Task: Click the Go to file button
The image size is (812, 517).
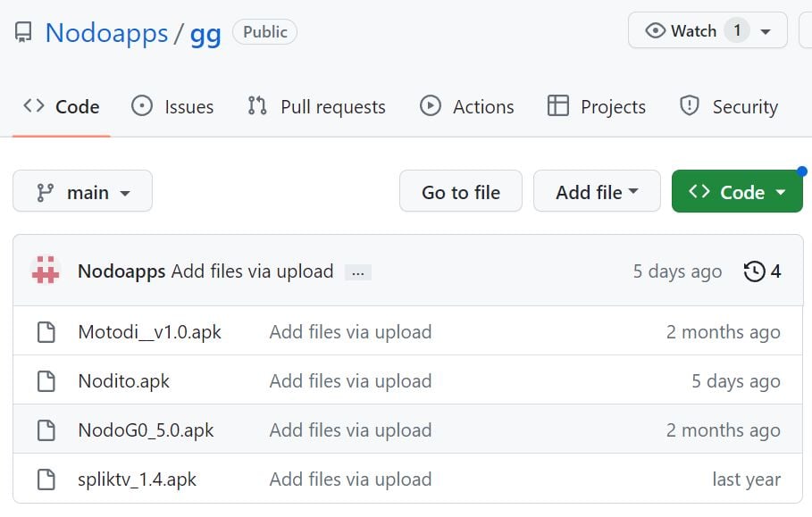Action: tap(461, 191)
